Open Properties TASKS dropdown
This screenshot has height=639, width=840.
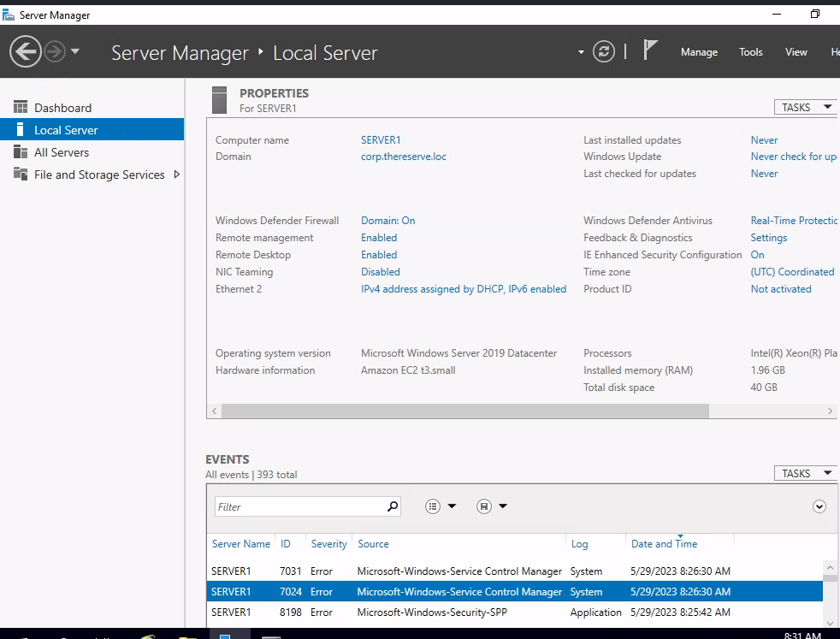pos(807,107)
